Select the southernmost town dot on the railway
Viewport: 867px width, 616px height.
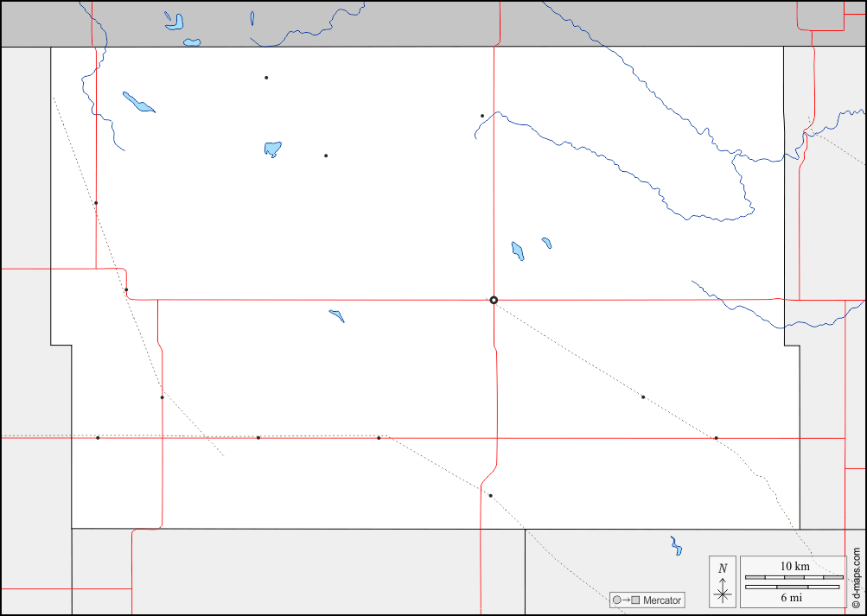[x=490, y=496]
